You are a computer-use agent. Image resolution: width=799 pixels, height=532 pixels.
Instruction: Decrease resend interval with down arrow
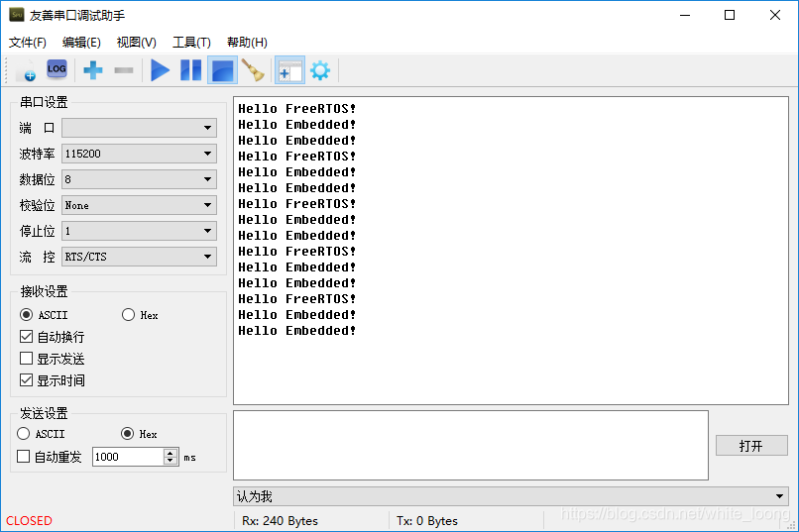tap(171, 462)
